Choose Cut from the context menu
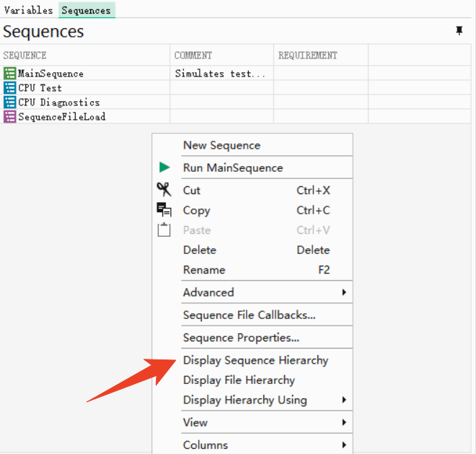 (x=192, y=191)
